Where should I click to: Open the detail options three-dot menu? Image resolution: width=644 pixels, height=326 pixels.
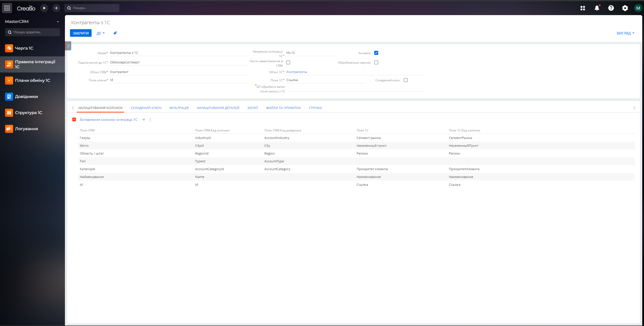[150, 119]
